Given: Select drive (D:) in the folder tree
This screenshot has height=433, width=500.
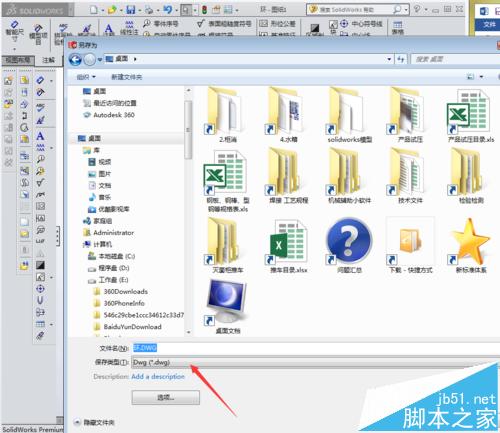Looking at the screenshot, I should click(109, 268).
